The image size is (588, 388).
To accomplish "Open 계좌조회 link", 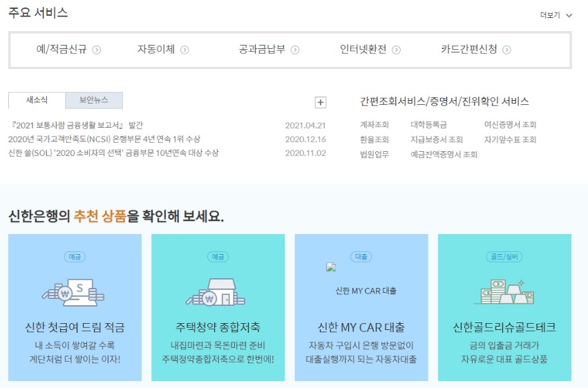I will [x=374, y=125].
